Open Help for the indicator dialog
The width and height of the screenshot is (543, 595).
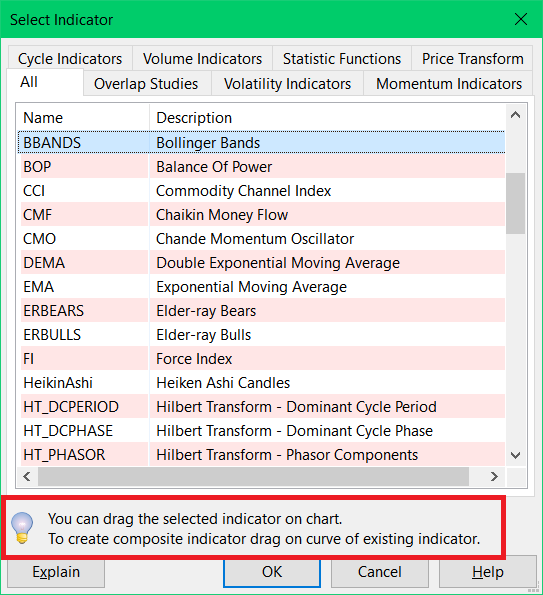[x=488, y=572]
